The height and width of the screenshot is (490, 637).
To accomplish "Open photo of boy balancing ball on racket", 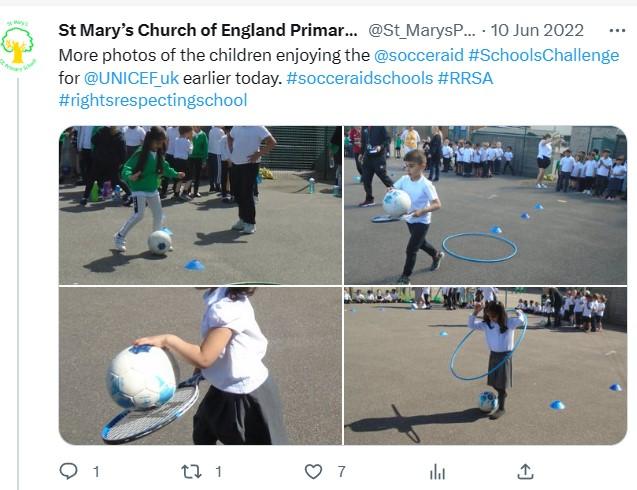I will click(x=485, y=205).
